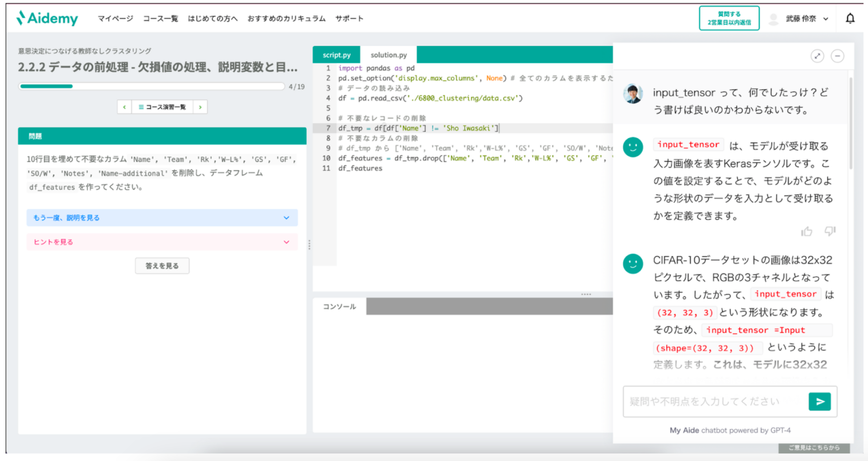Click the next exercise arrow

(200, 107)
